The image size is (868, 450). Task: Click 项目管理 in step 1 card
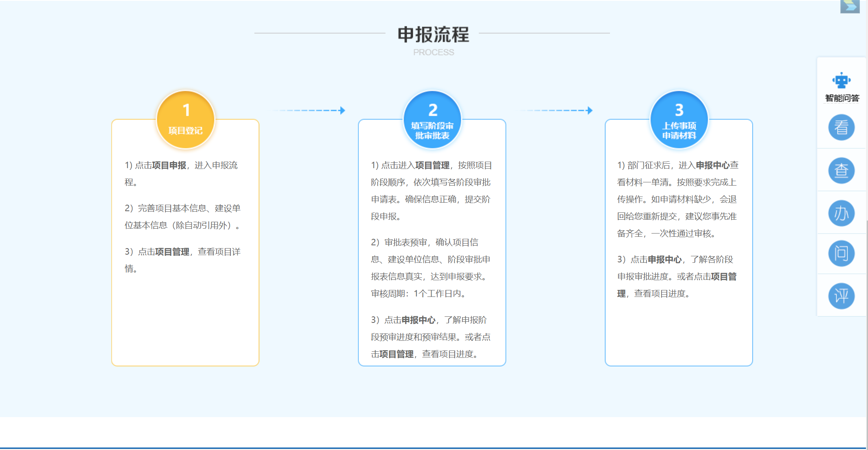pos(172,252)
